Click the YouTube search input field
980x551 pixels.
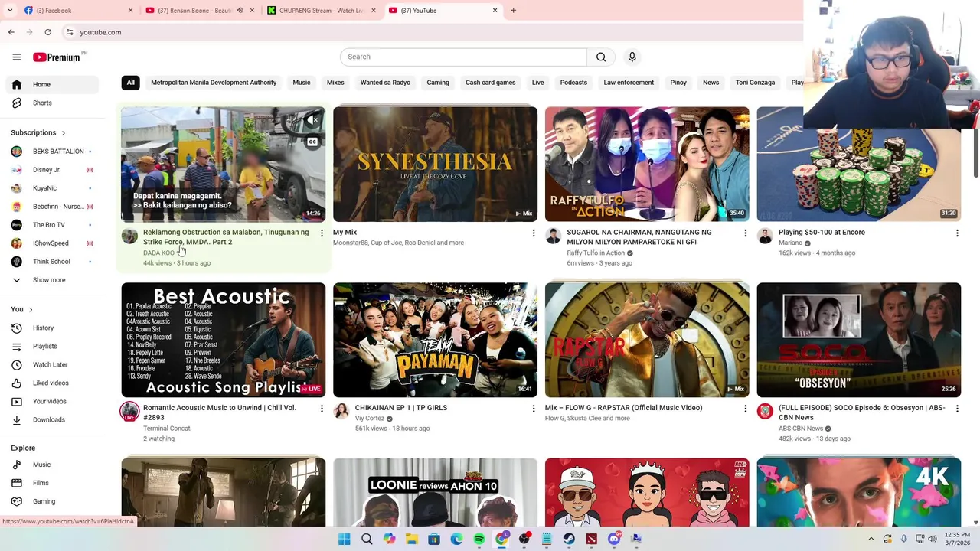pyautogui.click(x=463, y=57)
